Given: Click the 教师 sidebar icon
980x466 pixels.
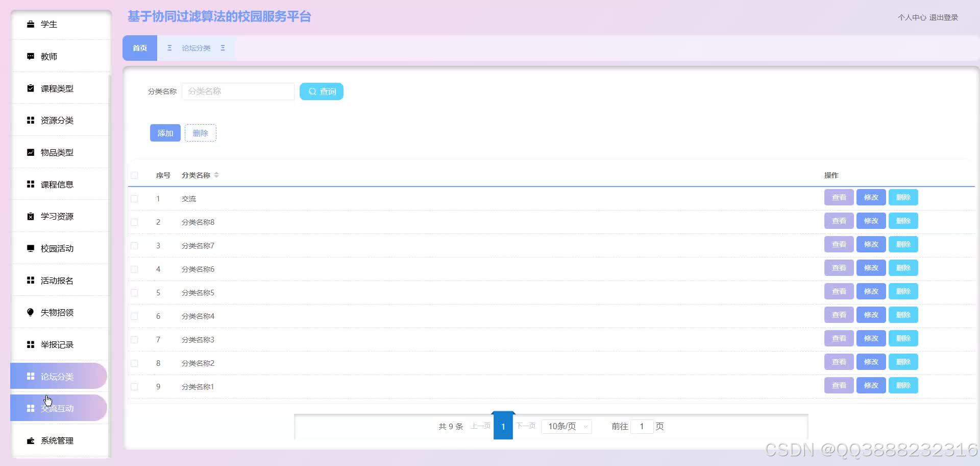Looking at the screenshot, I should [31, 56].
